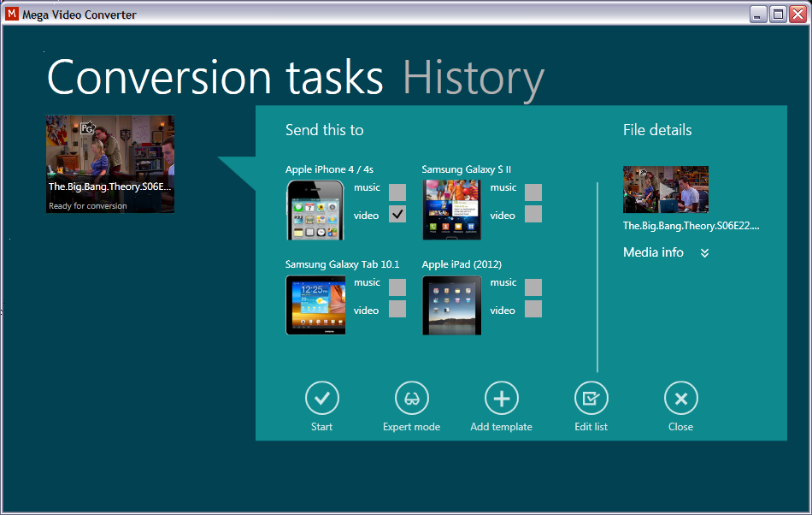812x515 pixels.
Task: Switch to the Conversion tasks tab
Action: (215, 77)
